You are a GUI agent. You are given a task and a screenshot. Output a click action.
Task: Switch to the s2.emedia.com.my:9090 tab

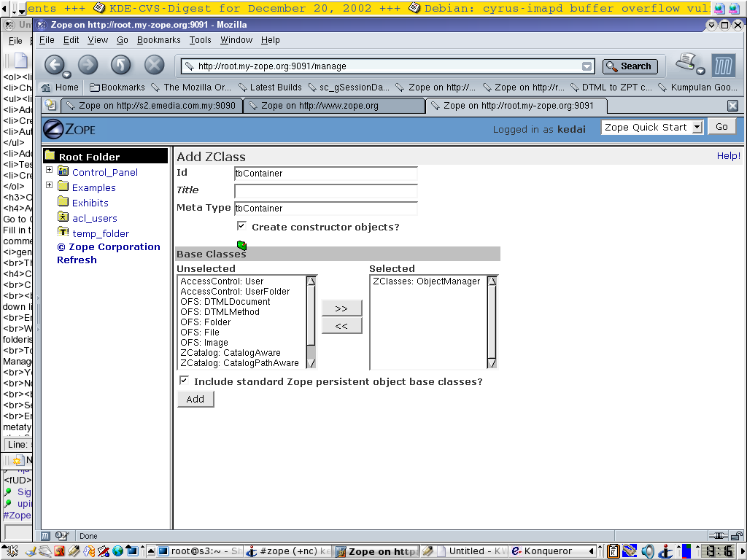pyautogui.click(x=152, y=106)
